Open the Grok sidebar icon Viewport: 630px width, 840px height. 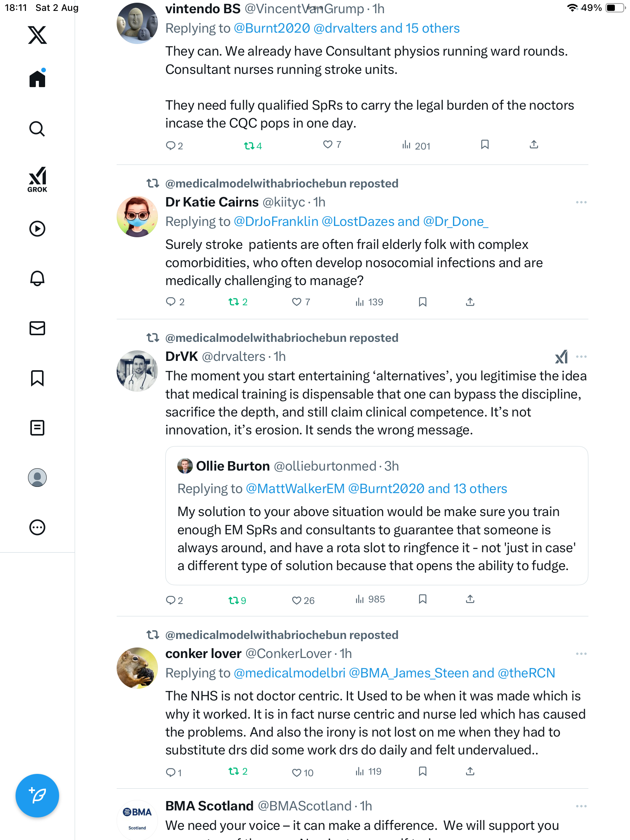tap(37, 179)
